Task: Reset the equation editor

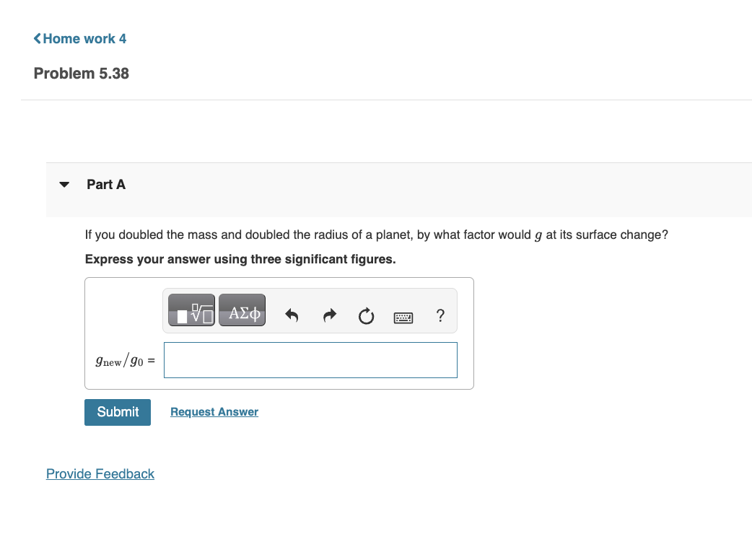Action: (366, 316)
